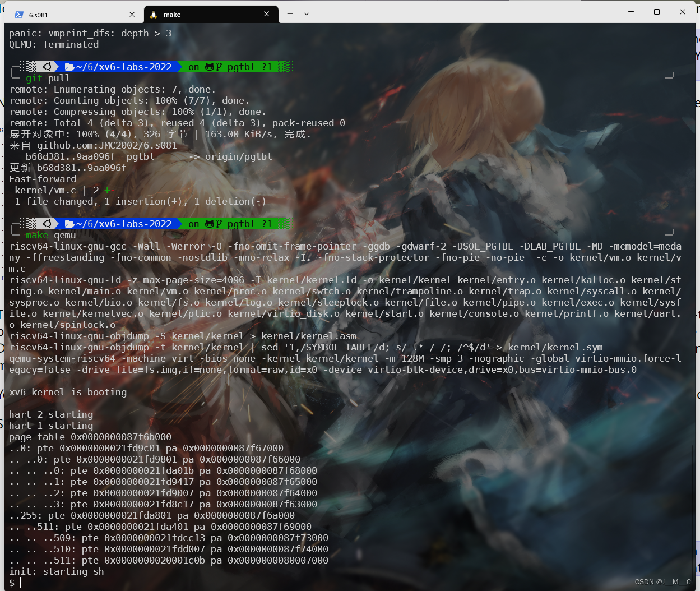
Task: Click 'pgtbl ?1' branch in second prompt
Action: [x=250, y=224]
